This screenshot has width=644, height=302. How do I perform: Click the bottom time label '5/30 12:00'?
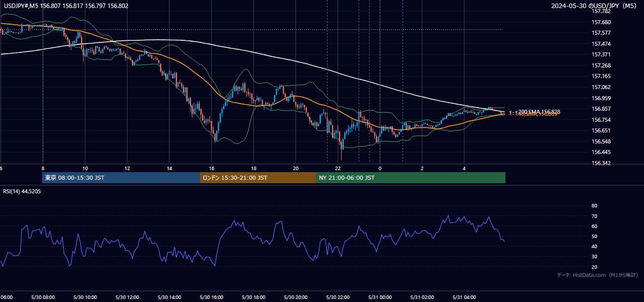[127, 297]
